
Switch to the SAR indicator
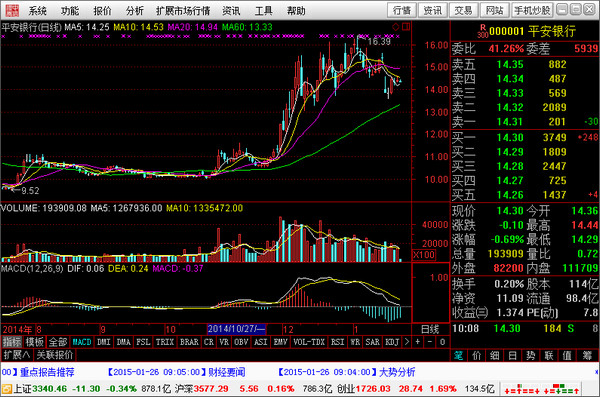(372, 342)
